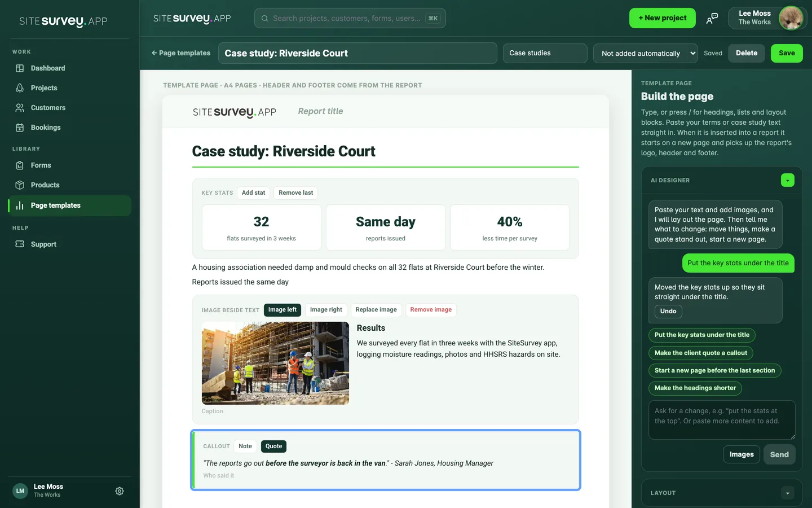Open Forms library
This screenshot has width=812, height=508.
tap(70, 165)
